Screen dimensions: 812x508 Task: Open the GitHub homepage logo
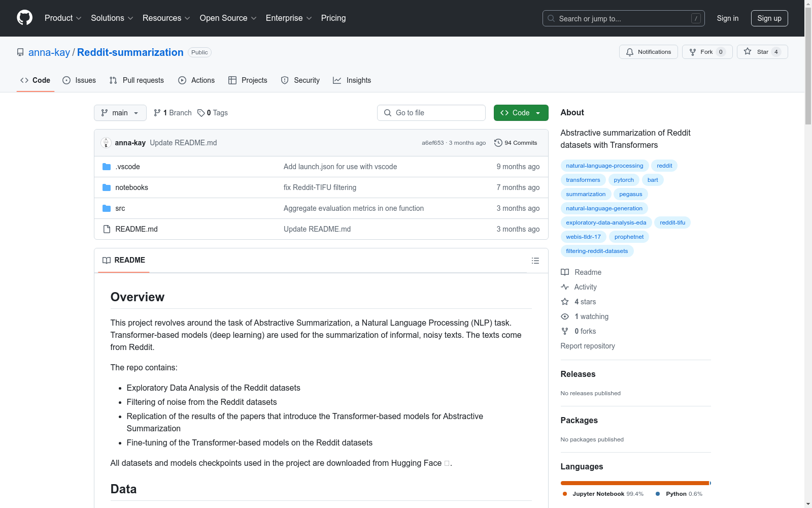point(24,18)
